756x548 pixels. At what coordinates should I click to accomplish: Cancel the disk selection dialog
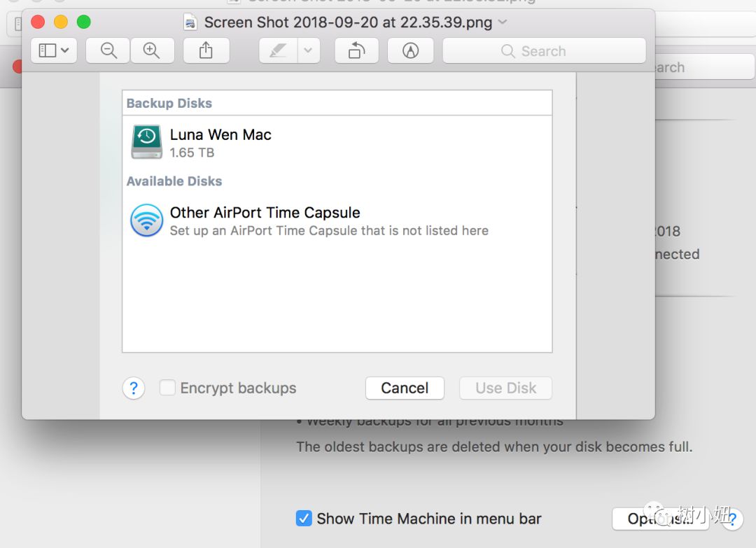[x=405, y=388]
